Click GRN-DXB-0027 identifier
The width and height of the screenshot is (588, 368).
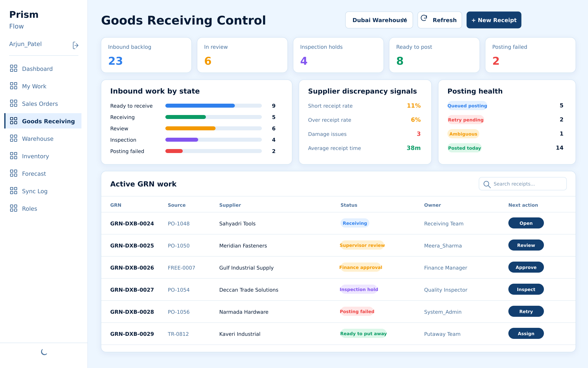click(x=132, y=290)
